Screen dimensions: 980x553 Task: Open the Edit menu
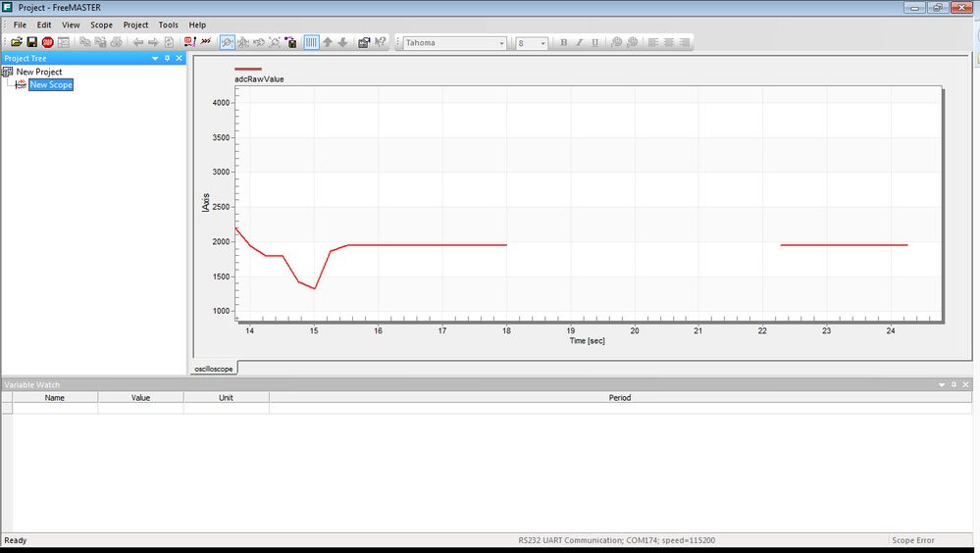tap(44, 25)
